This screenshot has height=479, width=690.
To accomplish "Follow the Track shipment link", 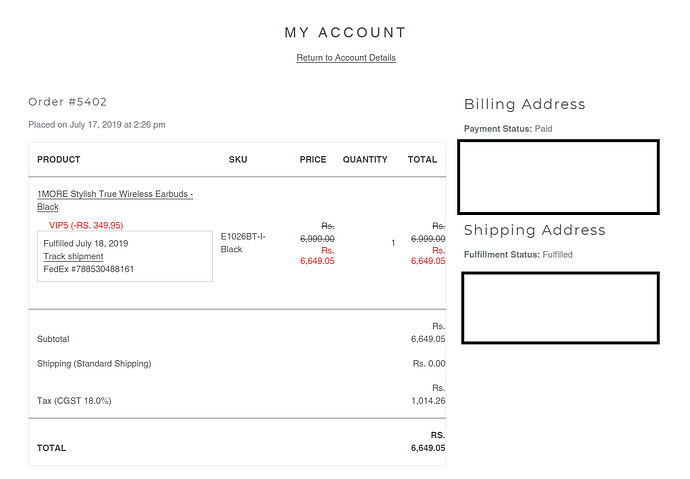I will (x=73, y=256).
